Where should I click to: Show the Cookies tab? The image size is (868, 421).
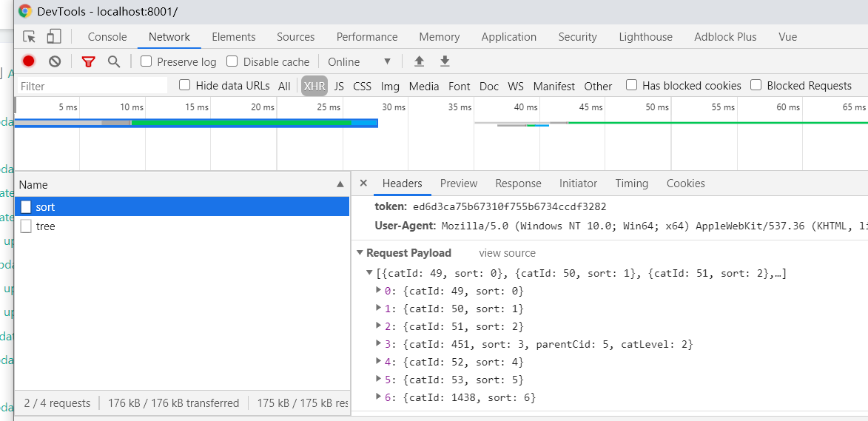coord(686,183)
